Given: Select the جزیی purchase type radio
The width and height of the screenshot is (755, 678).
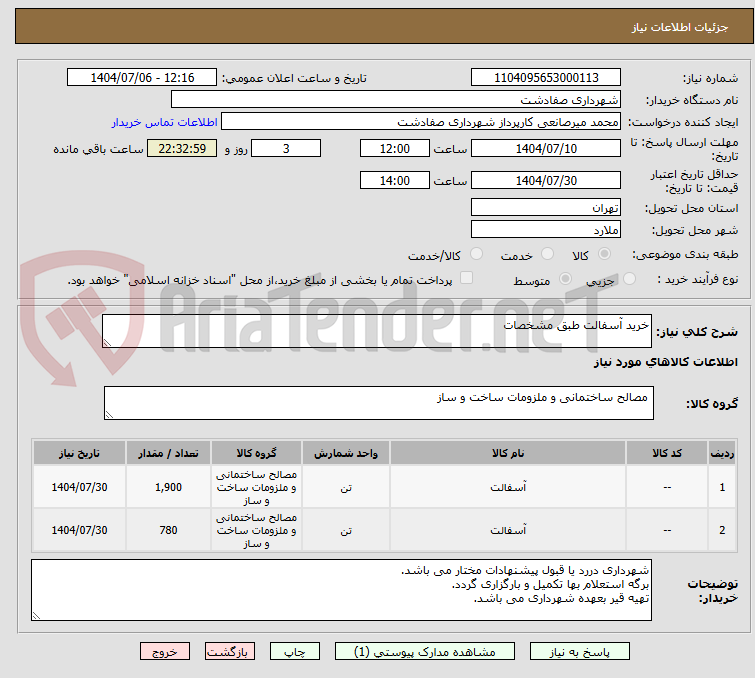Looking at the screenshot, I should pyautogui.click(x=629, y=279).
